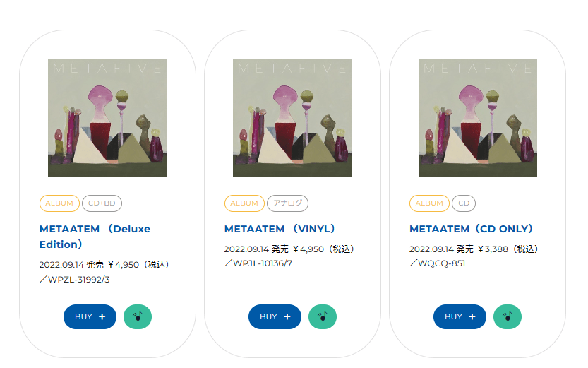
Task: Expand BUY options for METAATEM Deluxe Edition
Action: point(90,316)
